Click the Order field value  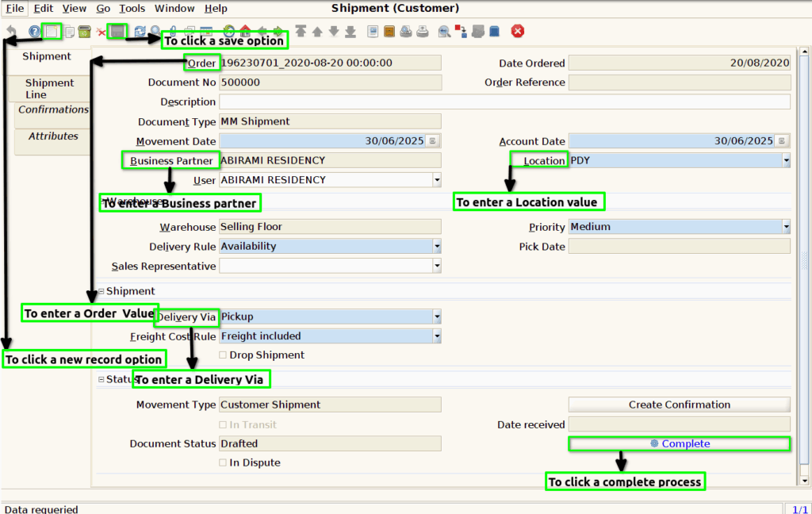click(x=331, y=63)
